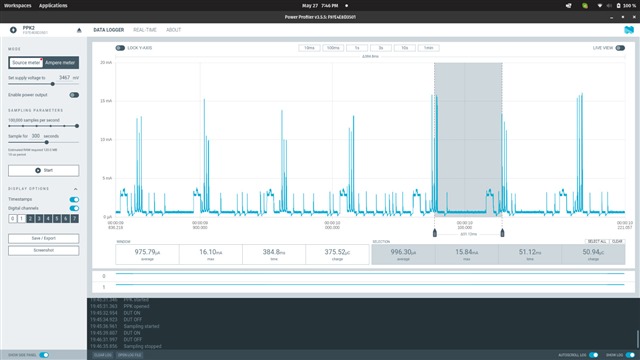Open the date and time clock menu
640x360 pixels.
click(x=320, y=6)
